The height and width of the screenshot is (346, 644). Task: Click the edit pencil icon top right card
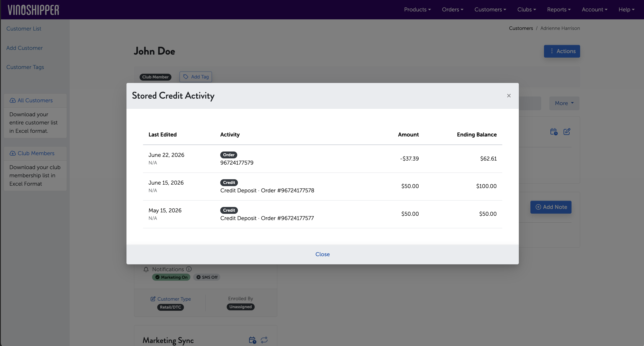tap(567, 132)
